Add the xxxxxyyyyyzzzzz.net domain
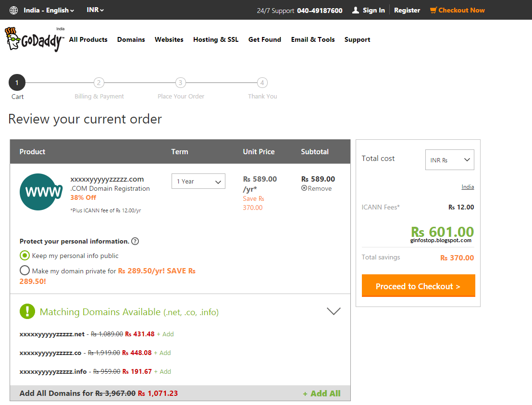The image size is (532, 405). tap(165, 334)
